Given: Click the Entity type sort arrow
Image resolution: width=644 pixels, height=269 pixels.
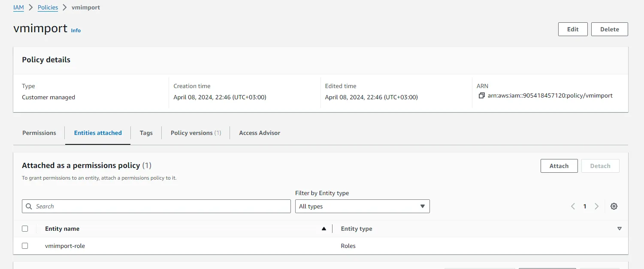Looking at the screenshot, I should point(619,229).
